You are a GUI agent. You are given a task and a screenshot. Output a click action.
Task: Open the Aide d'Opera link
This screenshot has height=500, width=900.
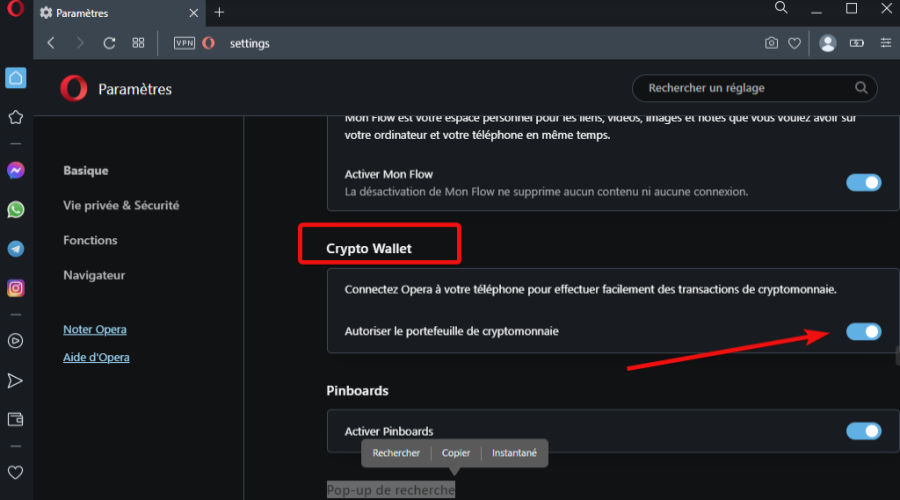click(x=96, y=357)
